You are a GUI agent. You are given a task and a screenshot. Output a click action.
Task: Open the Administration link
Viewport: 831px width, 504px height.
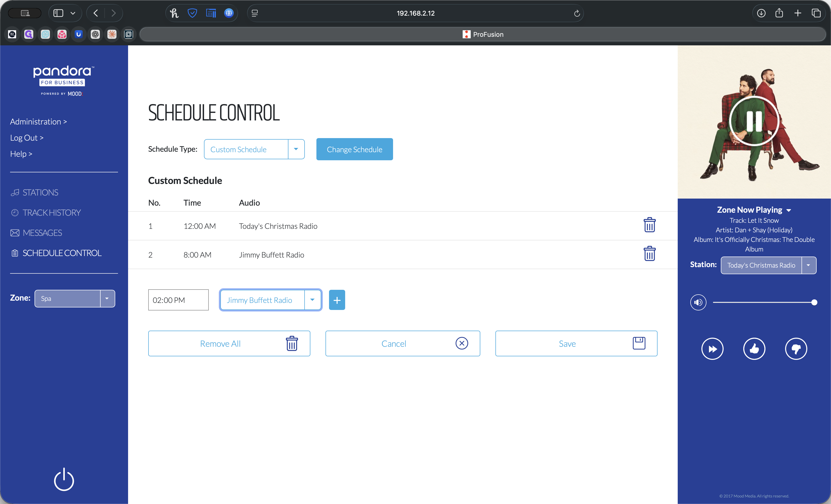pyautogui.click(x=38, y=122)
